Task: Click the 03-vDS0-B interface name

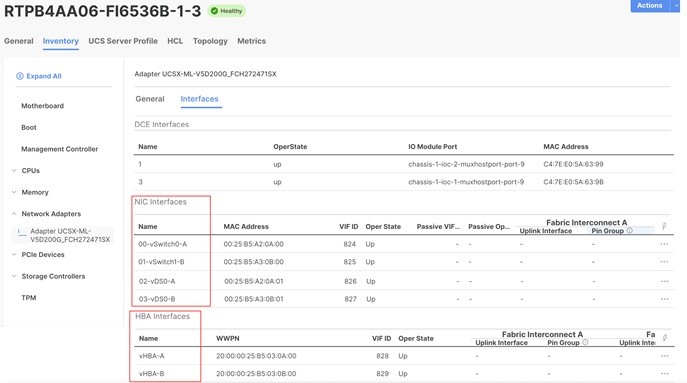Action: point(157,299)
